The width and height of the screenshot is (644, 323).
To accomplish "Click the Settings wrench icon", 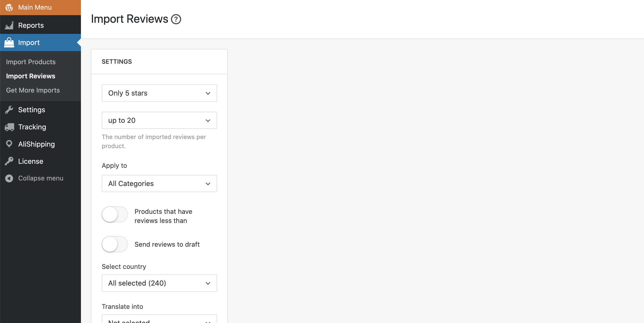I will 9,110.
